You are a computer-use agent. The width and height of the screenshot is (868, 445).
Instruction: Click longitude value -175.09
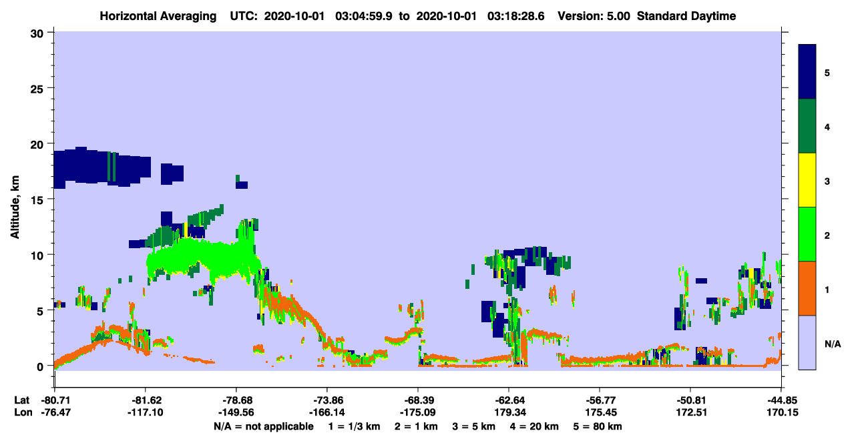click(x=417, y=412)
